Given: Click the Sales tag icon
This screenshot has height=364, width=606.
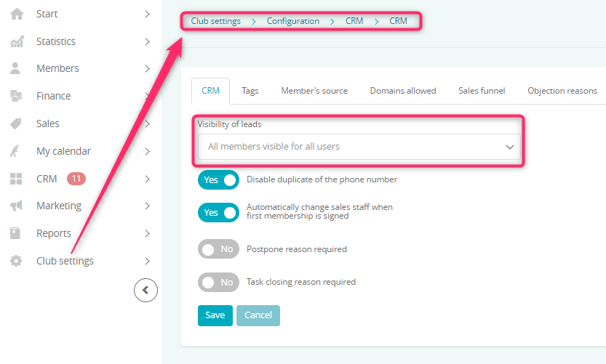Looking at the screenshot, I should 16,124.
